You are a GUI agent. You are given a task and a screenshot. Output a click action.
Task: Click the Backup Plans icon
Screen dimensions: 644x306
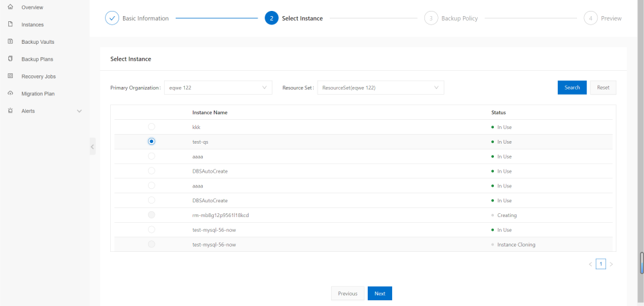click(11, 59)
